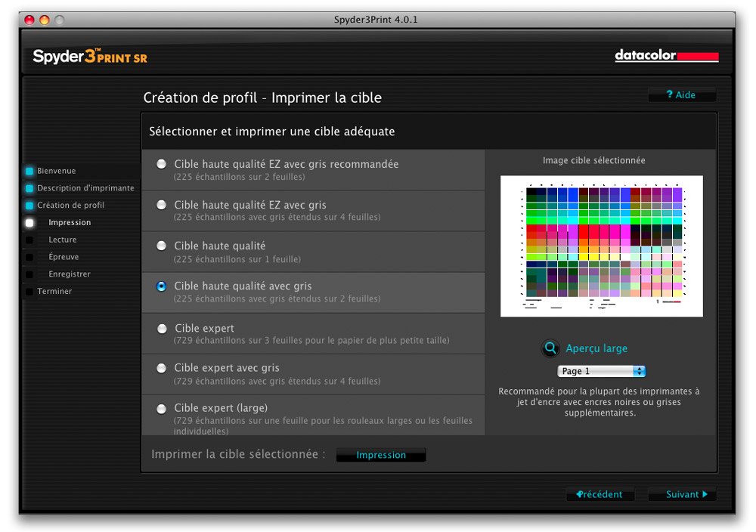Click 'Image cible sélectionnée' label
756x532 pixels.
coord(594,160)
